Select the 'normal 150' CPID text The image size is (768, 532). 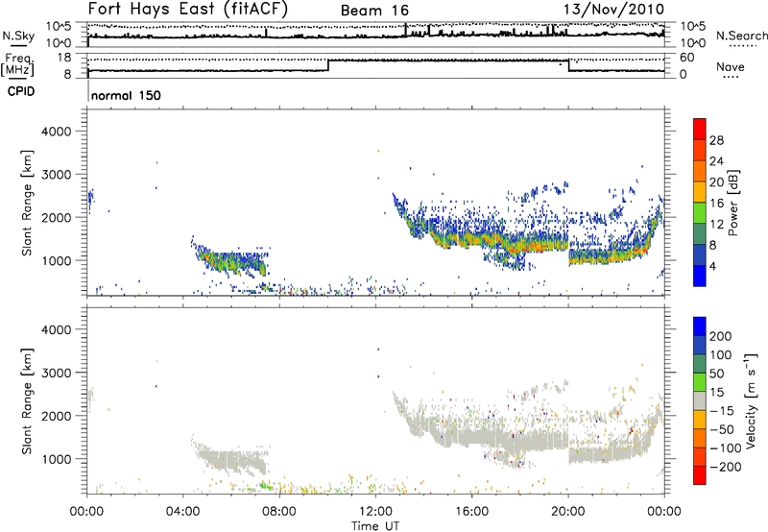[126, 95]
